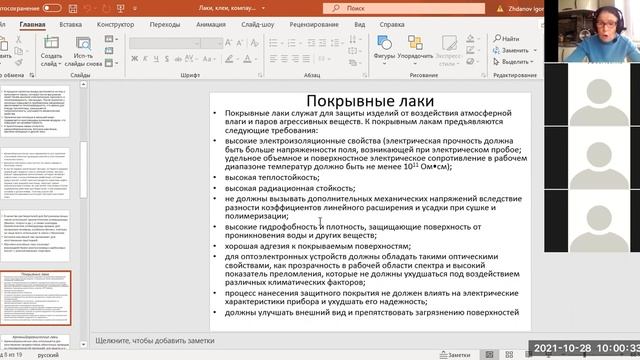Click the Increase List Level icon
The height and width of the screenshot is (360, 640).
click(x=322, y=43)
